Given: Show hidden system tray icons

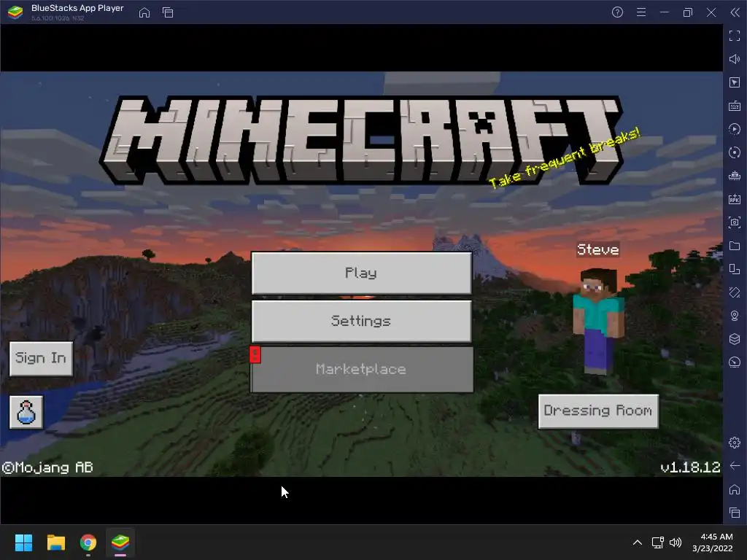Looking at the screenshot, I should [638, 542].
